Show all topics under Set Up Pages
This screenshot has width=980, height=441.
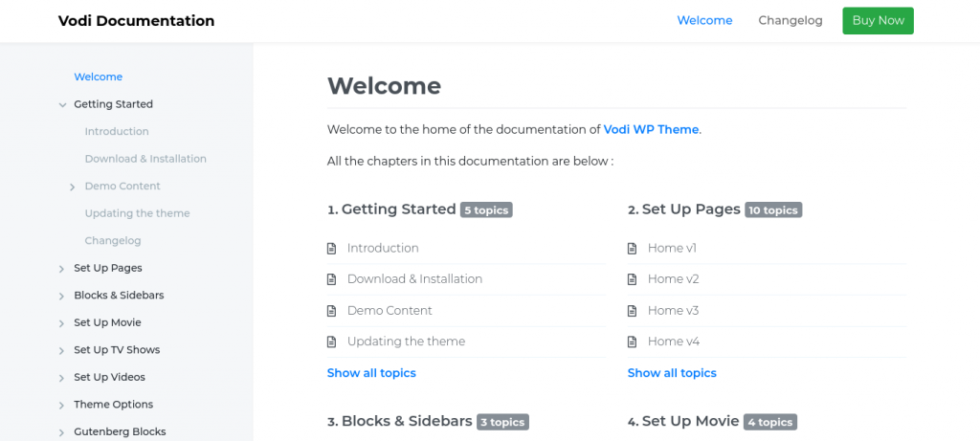(x=672, y=373)
